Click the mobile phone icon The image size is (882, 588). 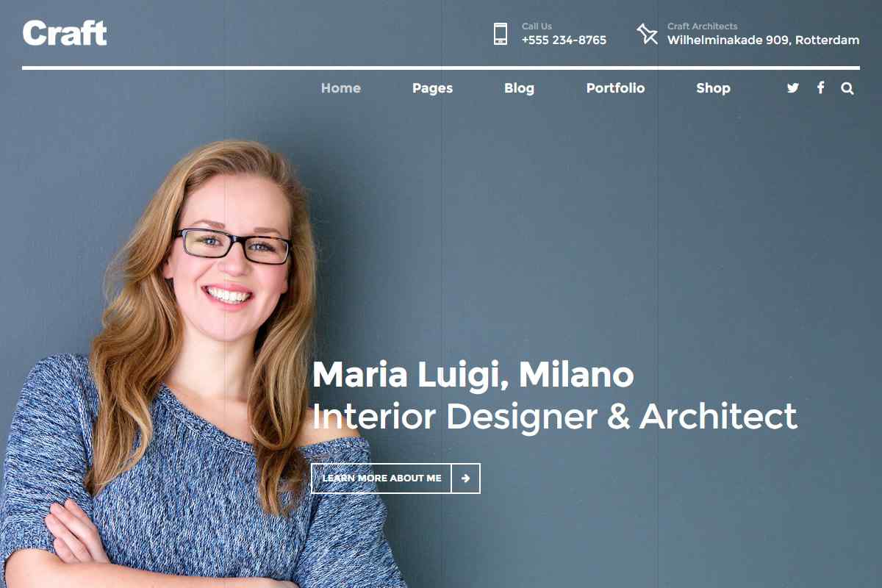tap(501, 34)
